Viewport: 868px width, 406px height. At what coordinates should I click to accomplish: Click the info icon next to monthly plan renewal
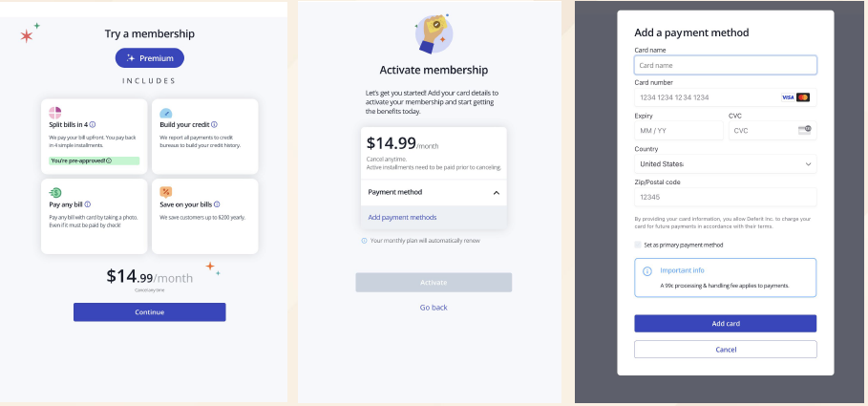click(364, 241)
